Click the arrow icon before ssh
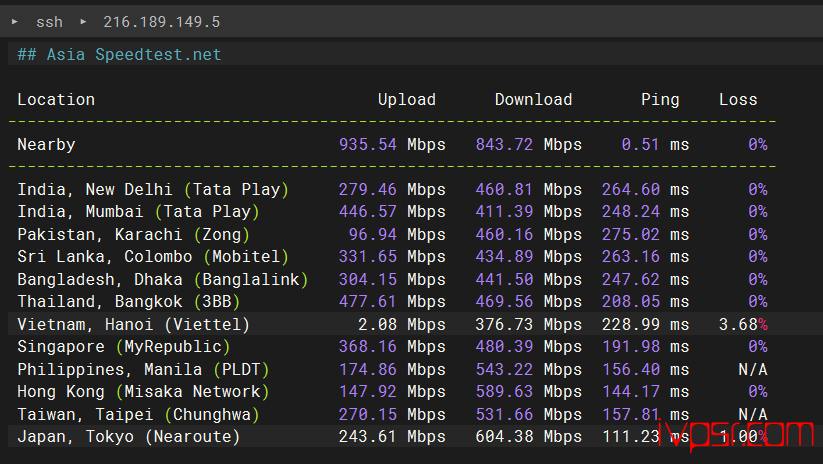Image resolution: width=823 pixels, height=464 pixels. [15, 21]
